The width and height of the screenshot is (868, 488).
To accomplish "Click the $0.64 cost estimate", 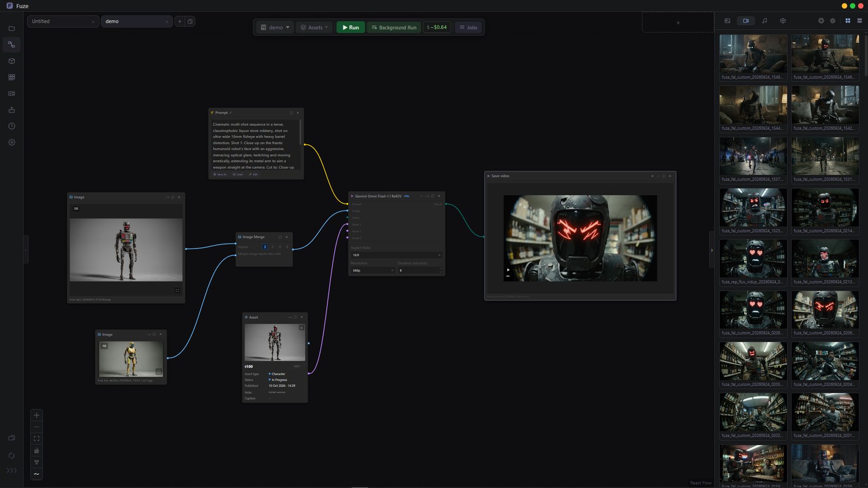I will 437,27.
